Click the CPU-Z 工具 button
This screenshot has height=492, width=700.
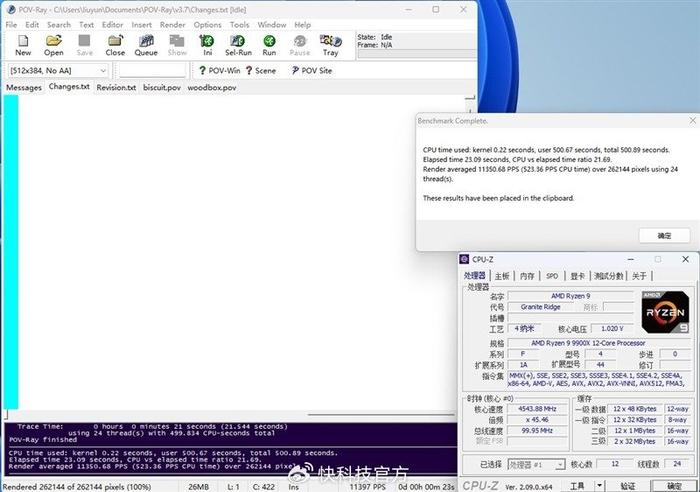pos(577,485)
